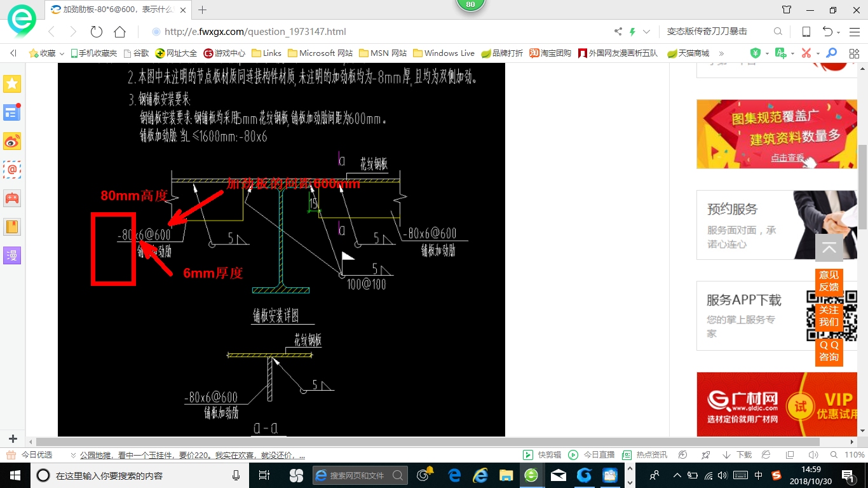This screenshot has height=488, width=868.
Task: Click the yellow star sidebar favorites icon
Action: (x=12, y=83)
